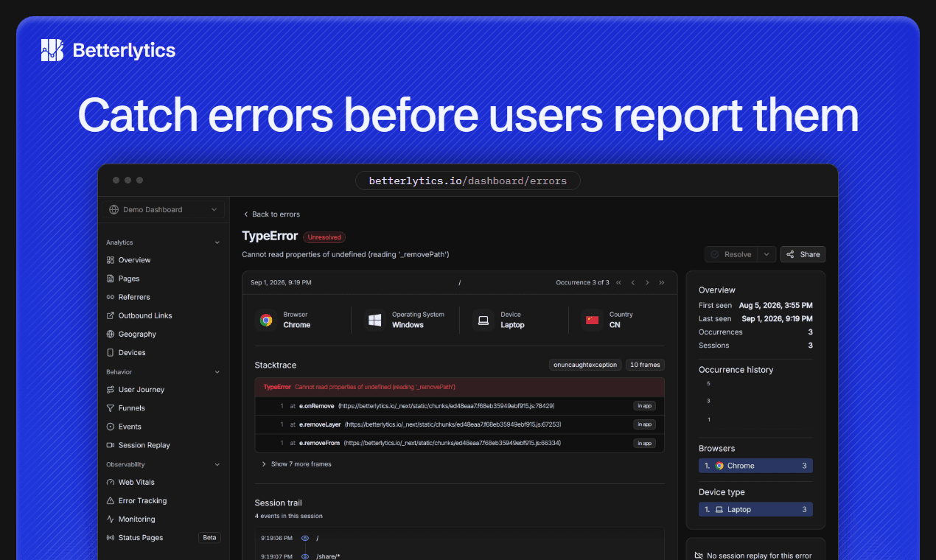Click the Outbound Links external icon
Screen dimensions: 936x560
[x=111, y=315]
